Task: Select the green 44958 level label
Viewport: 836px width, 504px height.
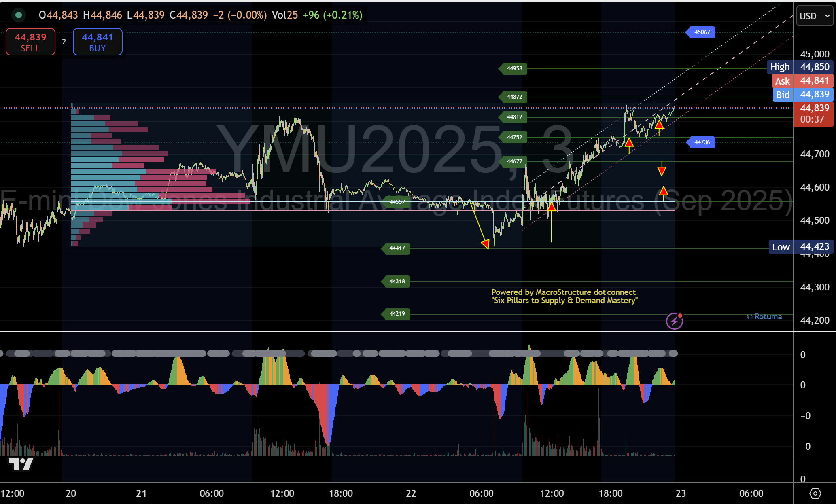Action: (x=514, y=69)
